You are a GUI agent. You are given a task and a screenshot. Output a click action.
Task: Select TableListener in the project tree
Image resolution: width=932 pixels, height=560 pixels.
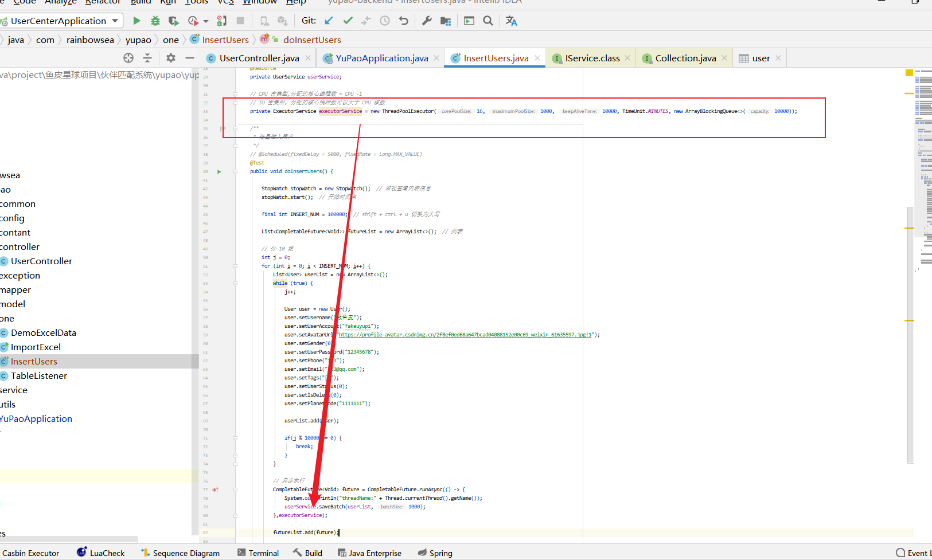[38, 375]
